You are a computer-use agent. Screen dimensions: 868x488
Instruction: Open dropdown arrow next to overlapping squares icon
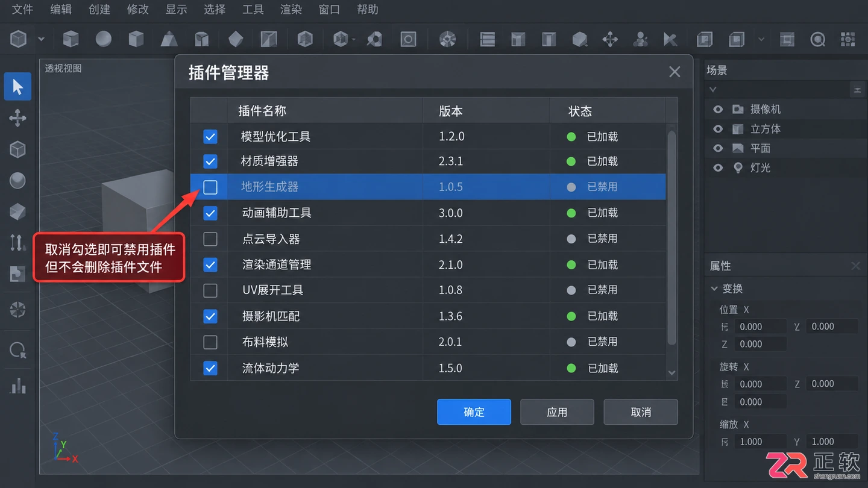(x=761, y=40)
